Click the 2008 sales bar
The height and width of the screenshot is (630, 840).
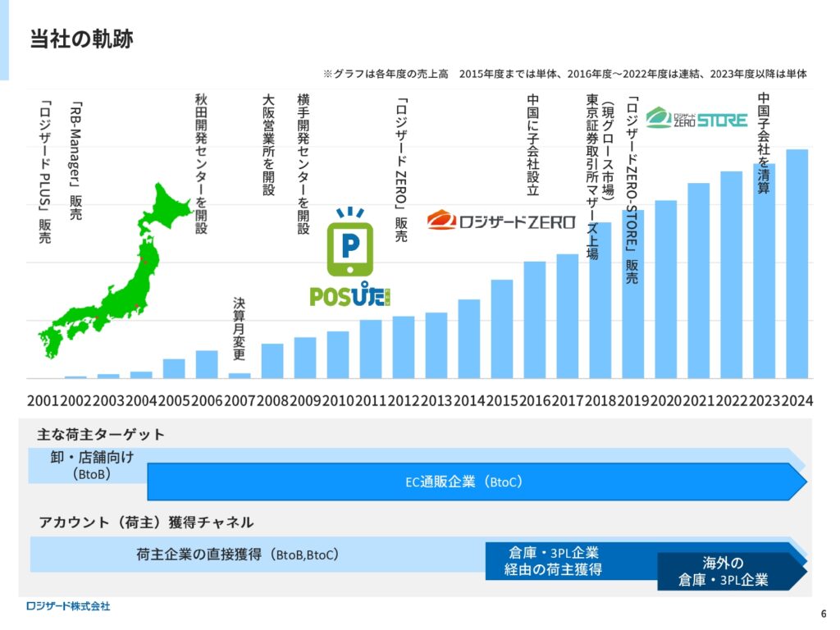pos(272,361)
